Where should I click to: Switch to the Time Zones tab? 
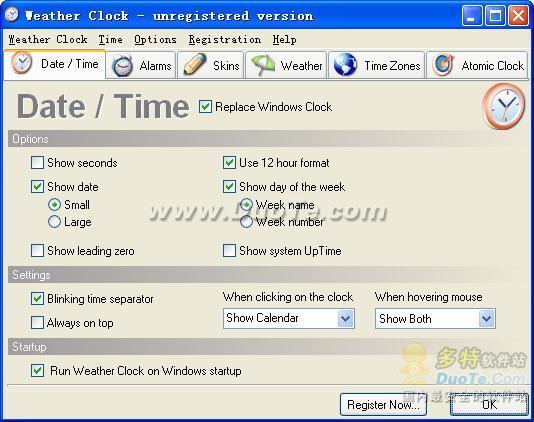376,65
